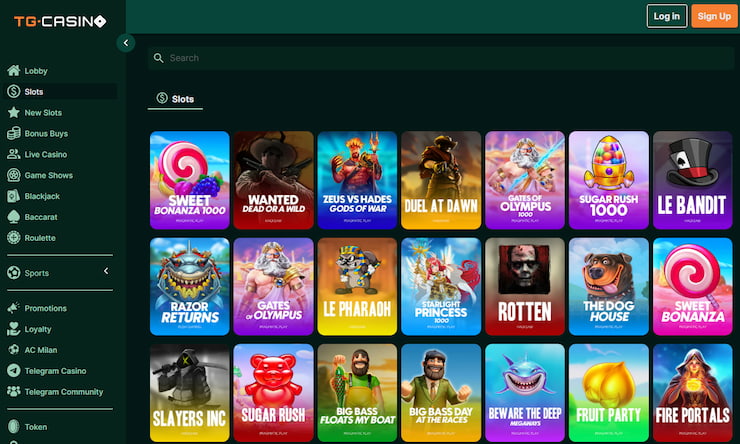Click the Blackjack cards icon
Viewport: 740px width, 444px height.
(x=14, y=196)
